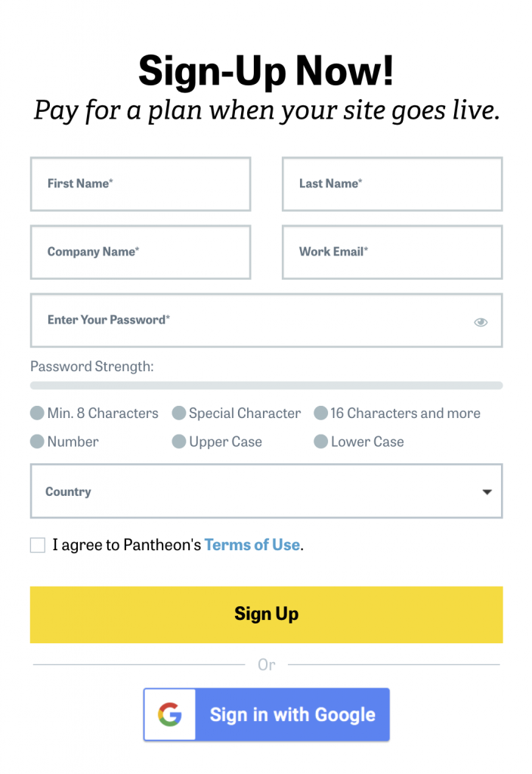
Task: Check the Terms of Use agreement box
Action: 38,545
